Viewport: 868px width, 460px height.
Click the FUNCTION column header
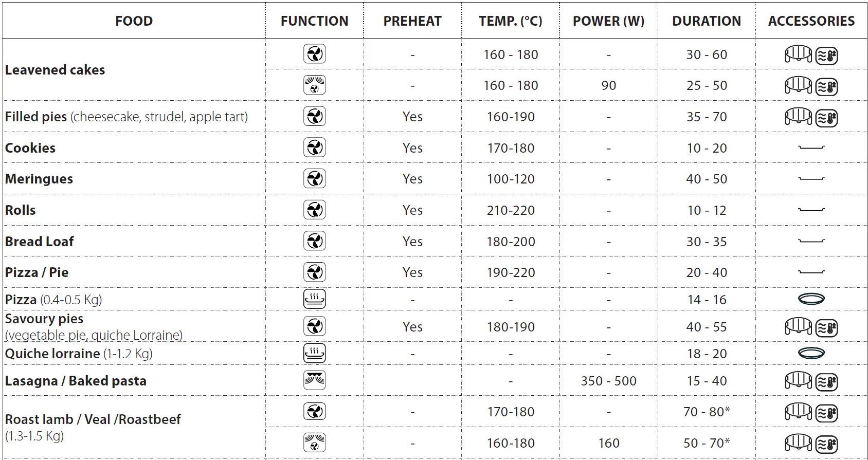(314, 21)
